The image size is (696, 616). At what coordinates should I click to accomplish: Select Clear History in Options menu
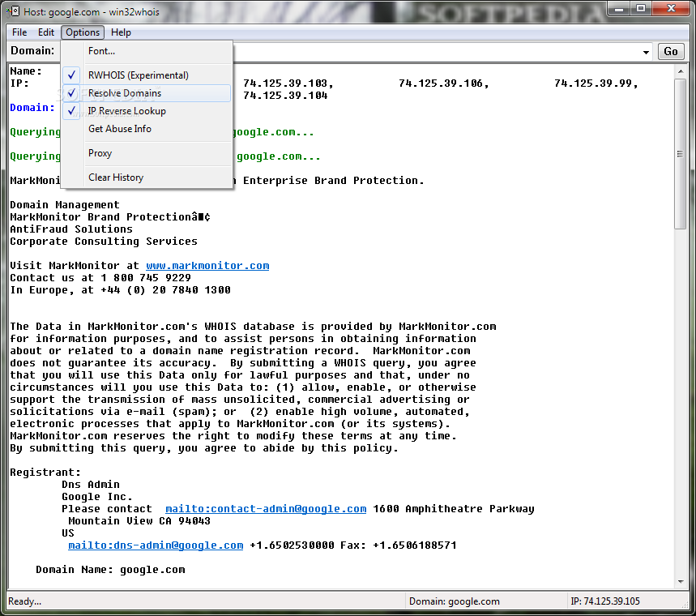click(x=147, y=178)
